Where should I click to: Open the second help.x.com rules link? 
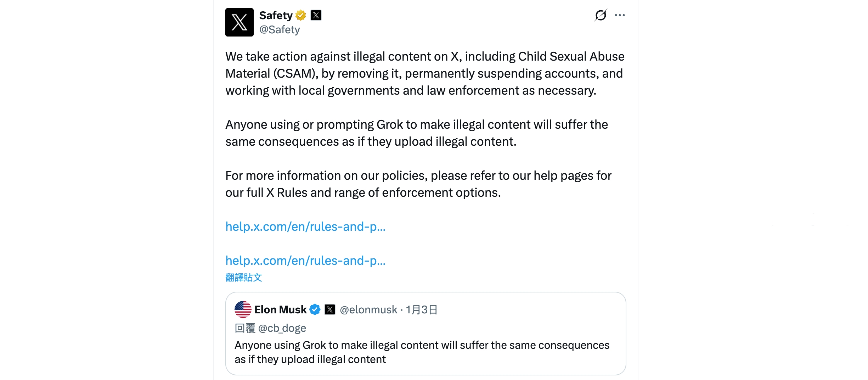(x=305, y=261)
